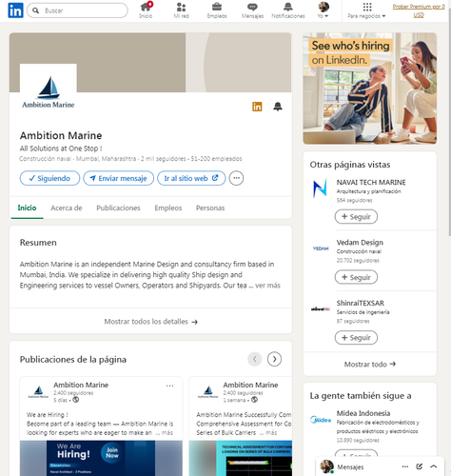The width and height of the screenshot is (451, 476).
Task: Click the bell icon on Ambition Marine card
Action: (x=278, y=107)
